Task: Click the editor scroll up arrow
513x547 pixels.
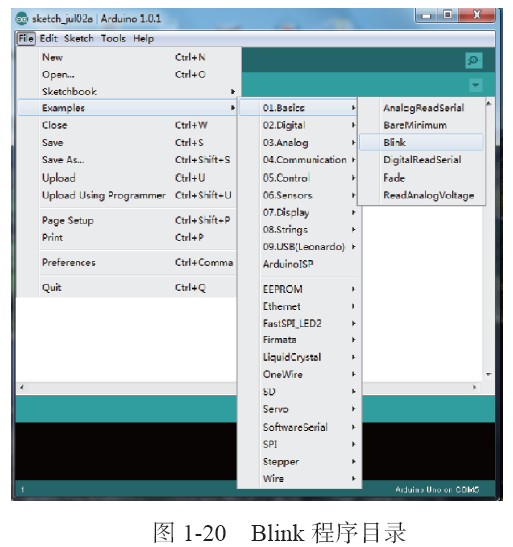Action: click(x=489, y=104)
